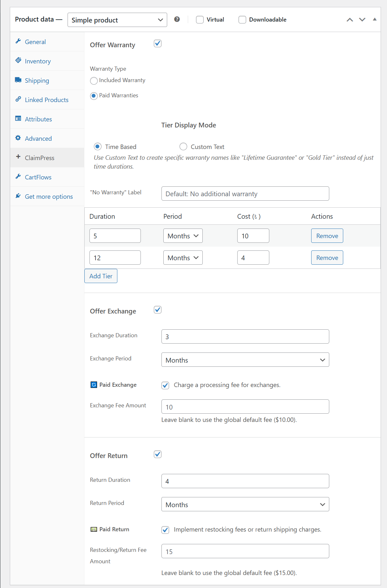387x588 pixels.
Task: Click the General tab wrench icon
Action: point(18,42)
